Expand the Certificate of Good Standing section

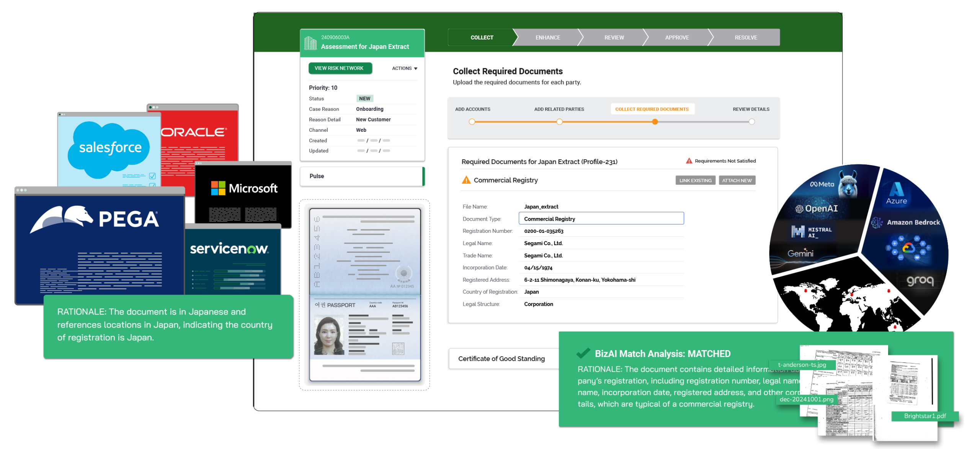[x=503, y=359]
